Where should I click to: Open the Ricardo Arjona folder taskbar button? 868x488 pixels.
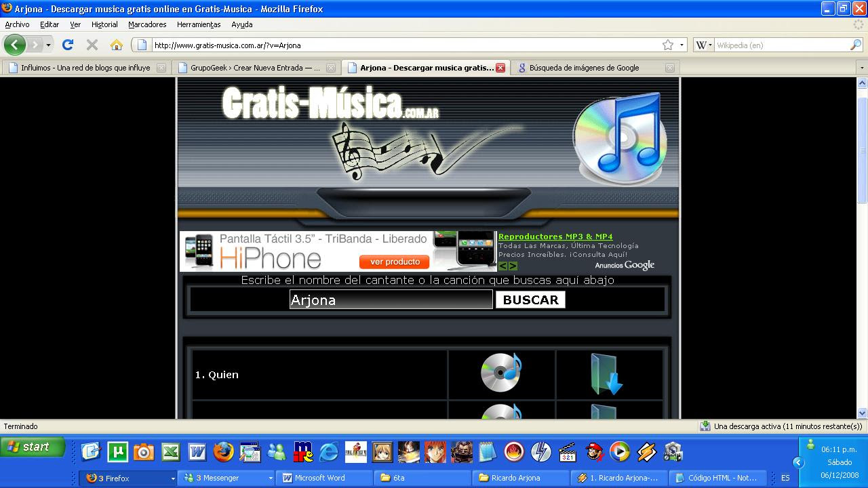(521, 478)
